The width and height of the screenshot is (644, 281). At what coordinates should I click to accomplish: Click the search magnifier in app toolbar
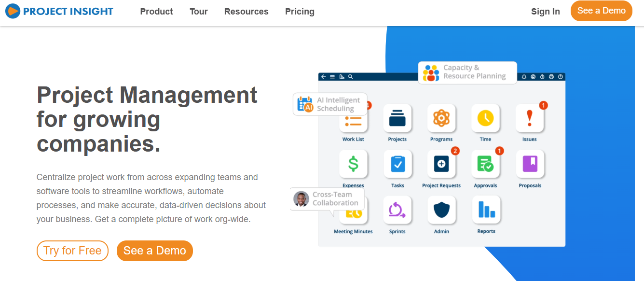351,77
